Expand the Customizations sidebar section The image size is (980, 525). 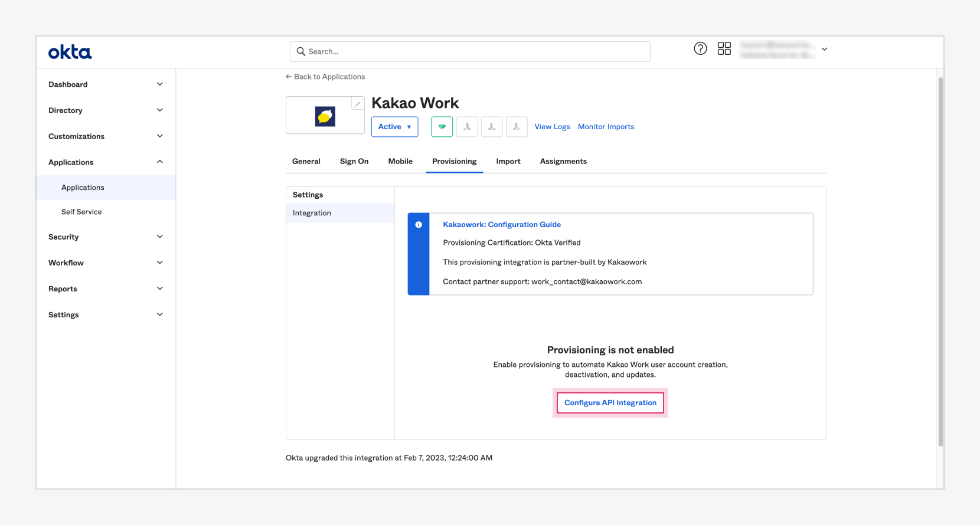[106, 136]
